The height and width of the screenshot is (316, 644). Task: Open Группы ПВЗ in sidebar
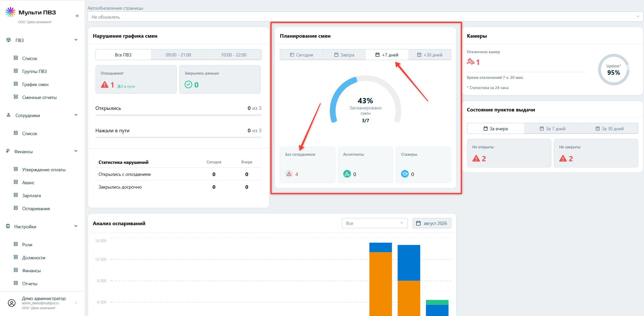click(x=34, y=71)
